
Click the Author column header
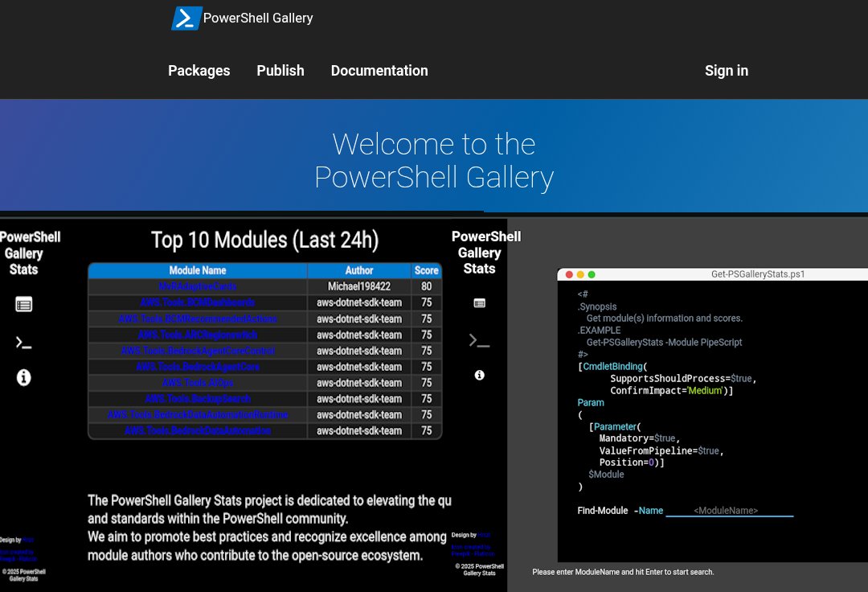pos(359,270)
